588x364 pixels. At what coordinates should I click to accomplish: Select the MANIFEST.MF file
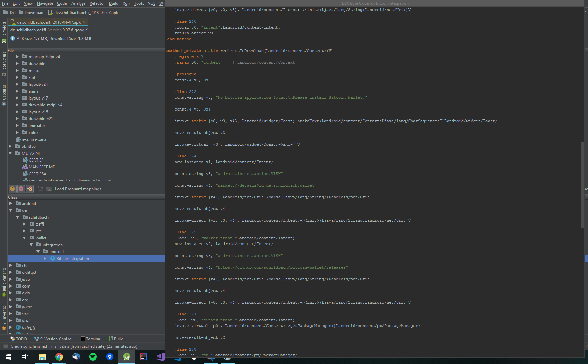39,167
